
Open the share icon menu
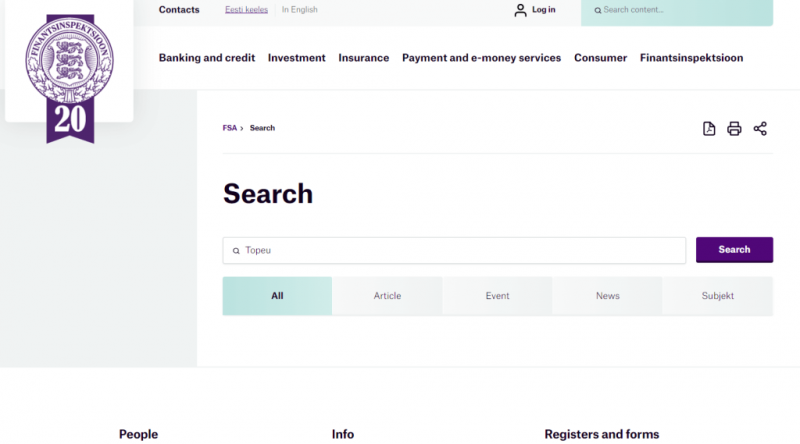[760, 129]
